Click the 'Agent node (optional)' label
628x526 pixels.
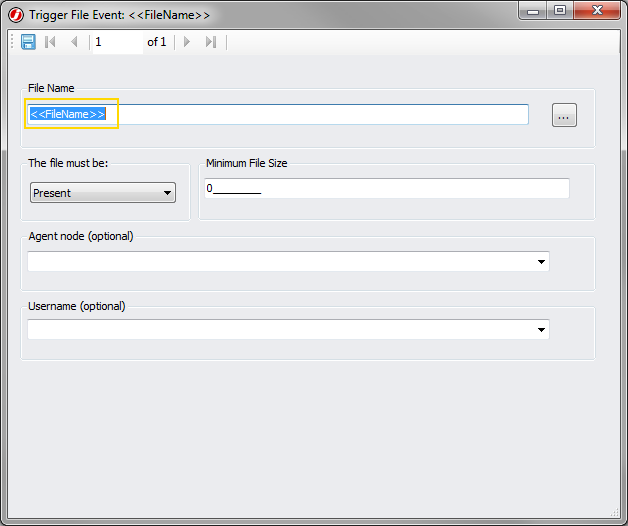point(81,236)
